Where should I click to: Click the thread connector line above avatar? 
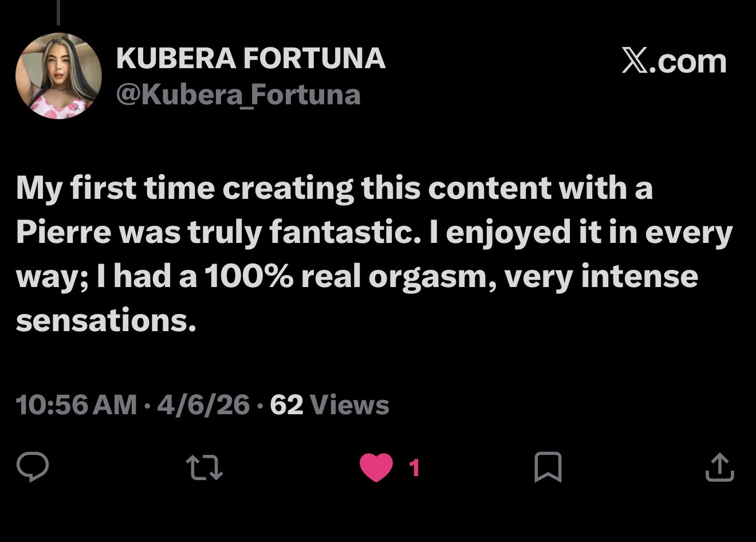(x=58, y=13)
